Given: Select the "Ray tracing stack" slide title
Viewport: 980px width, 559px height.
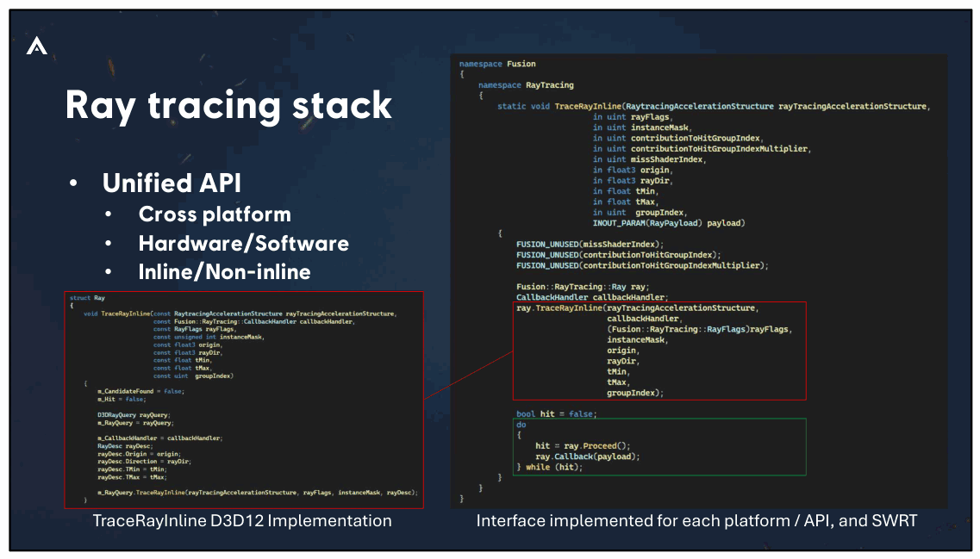Looking at the screenshot, I should 228,106.
